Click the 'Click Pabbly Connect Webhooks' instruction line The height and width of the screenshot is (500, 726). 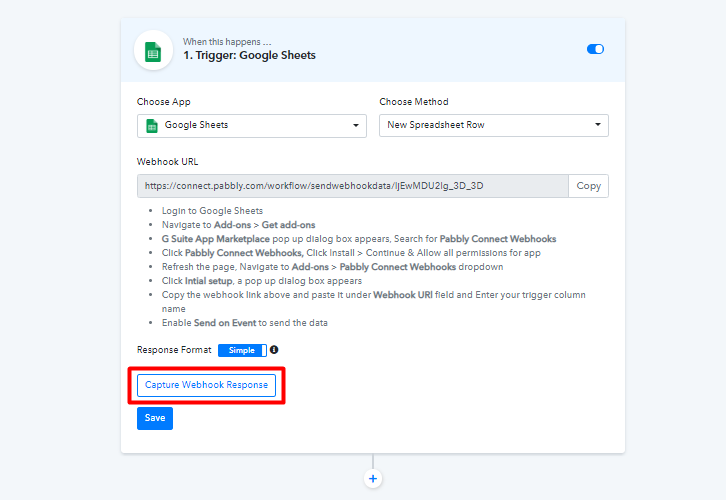coord(351,253)
